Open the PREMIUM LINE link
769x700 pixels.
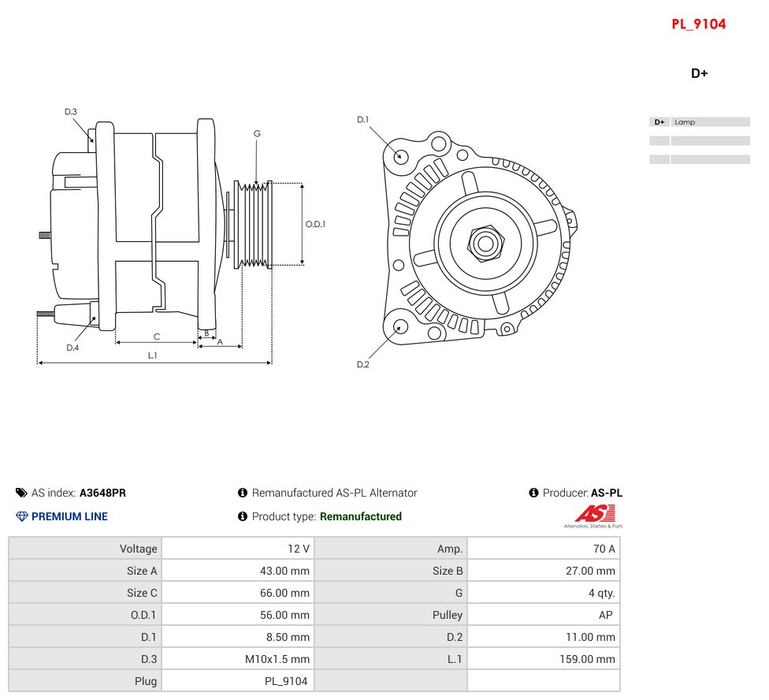[69, 516]
